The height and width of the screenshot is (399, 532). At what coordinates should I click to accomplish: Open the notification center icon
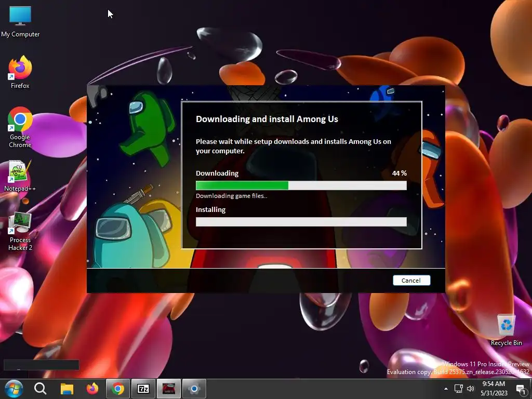click(x=521, y=389)
